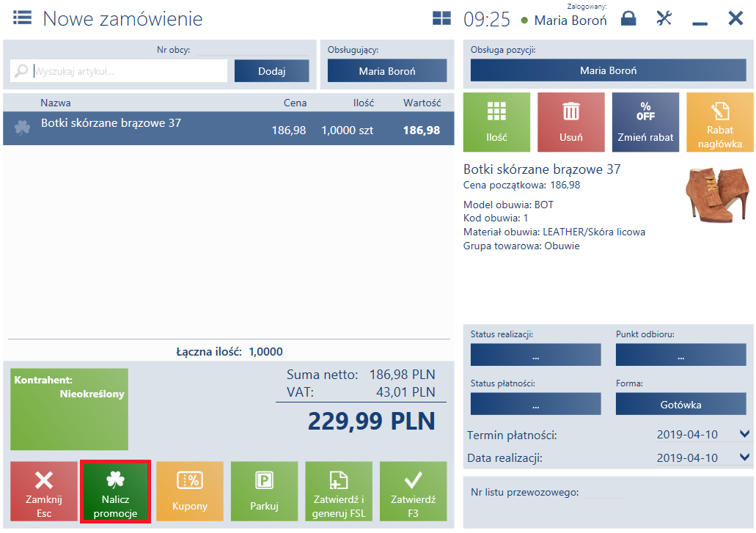This screenshot has width=756, height=533.
Task: Click the Dodaj button
Action: (x=272, y=71)
